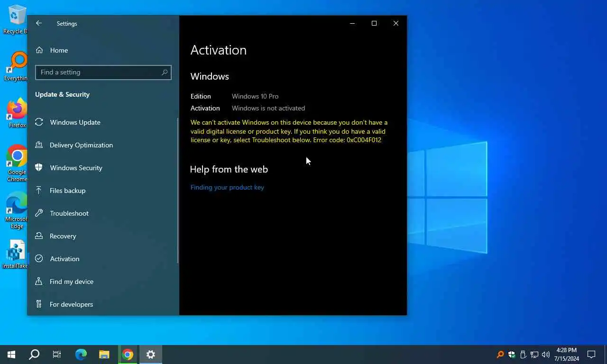Select the InstallTake desktop icon
The image size is (607, 364).
click(x=15, y=255)
